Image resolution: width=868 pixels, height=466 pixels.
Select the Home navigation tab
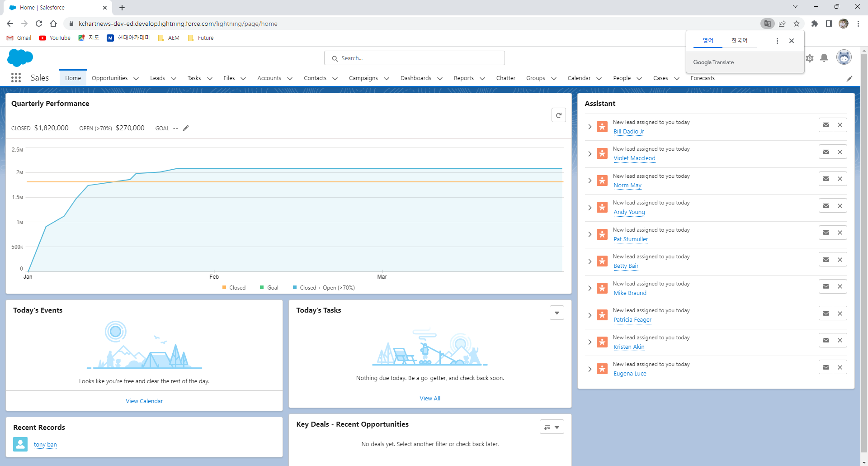[73, 78]
